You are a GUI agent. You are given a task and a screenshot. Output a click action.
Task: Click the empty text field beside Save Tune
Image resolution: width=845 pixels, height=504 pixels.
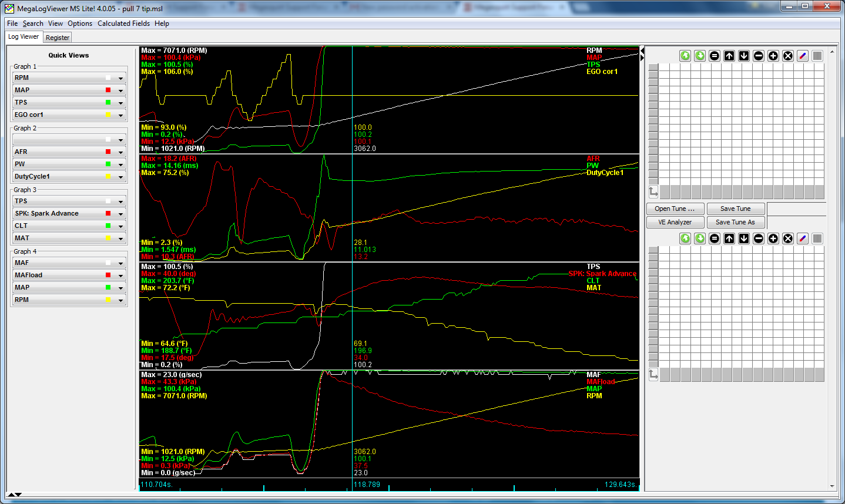[x=796, y=209]
